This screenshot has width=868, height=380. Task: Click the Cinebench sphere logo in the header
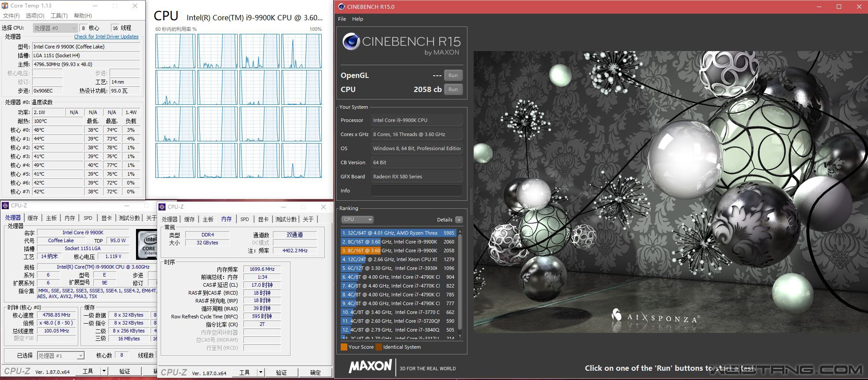pyautogui.click(x=351, y=42)
